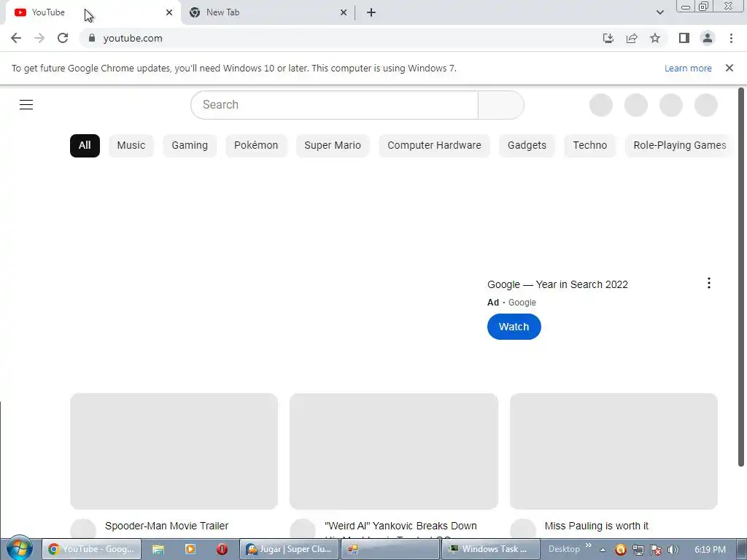
Task: Open the Windows Explorer taskbar icon
Action: (x=158, y=549)
